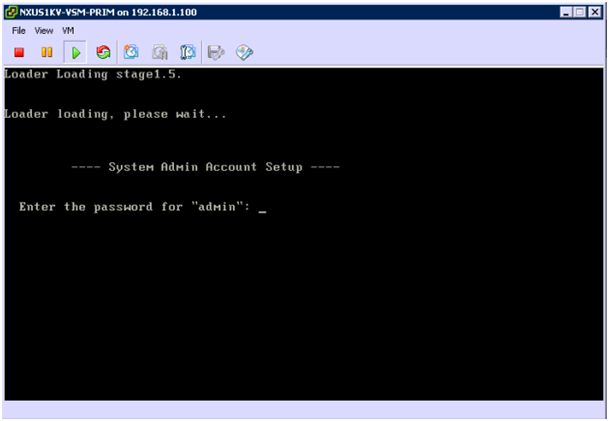Screen dimensions: 609x421
Task: Click window title NXUS1KV-VSM-PRIM on 192.168.1.100
Action: point(108,12)
